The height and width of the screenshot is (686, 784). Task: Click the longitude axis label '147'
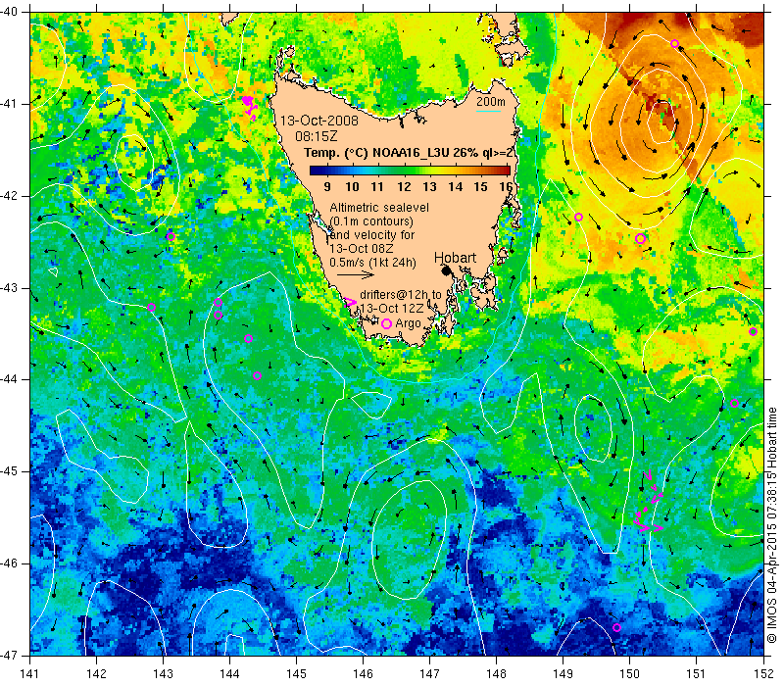[x=429, y=673]
